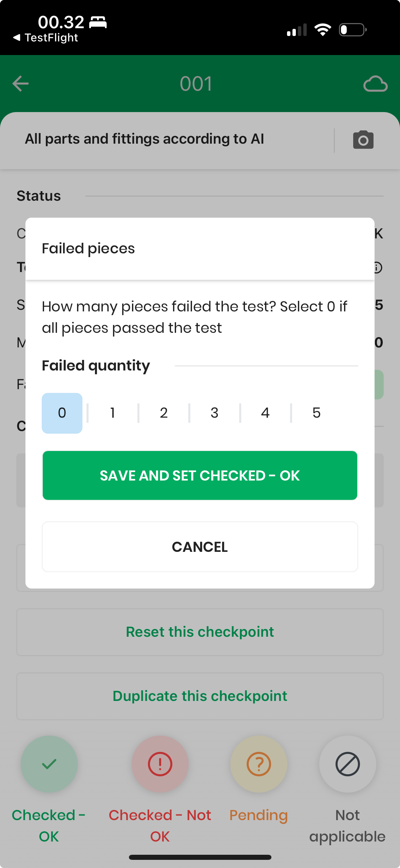Click Reset this checkpoint
Viewport: 400px width, 868px height.
tap(200, 632)
